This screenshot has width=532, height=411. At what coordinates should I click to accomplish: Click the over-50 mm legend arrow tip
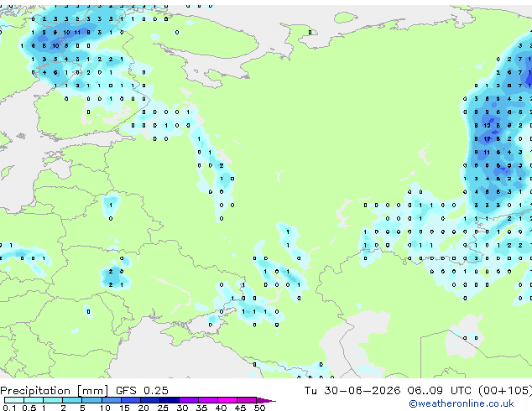266,401
